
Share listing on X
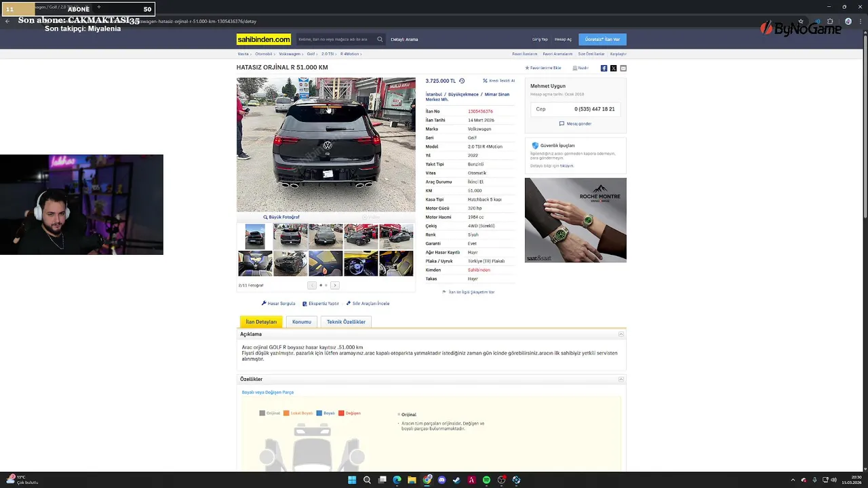tap(613, 68)
